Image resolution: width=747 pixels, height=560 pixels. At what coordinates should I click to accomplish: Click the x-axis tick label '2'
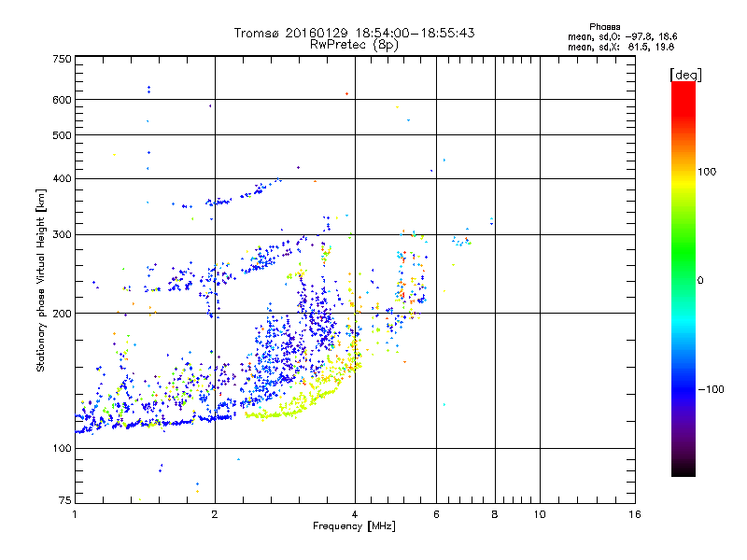215,514
